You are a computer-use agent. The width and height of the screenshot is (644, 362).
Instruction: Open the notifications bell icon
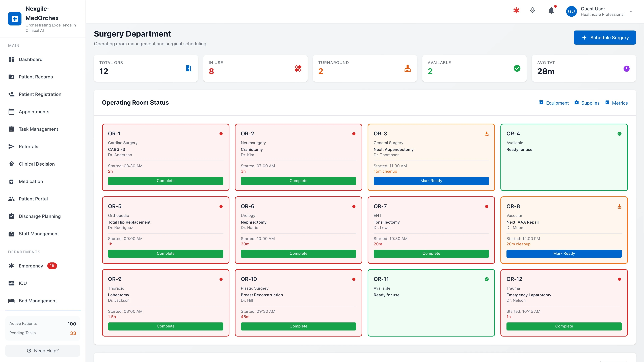pos(551,11)
